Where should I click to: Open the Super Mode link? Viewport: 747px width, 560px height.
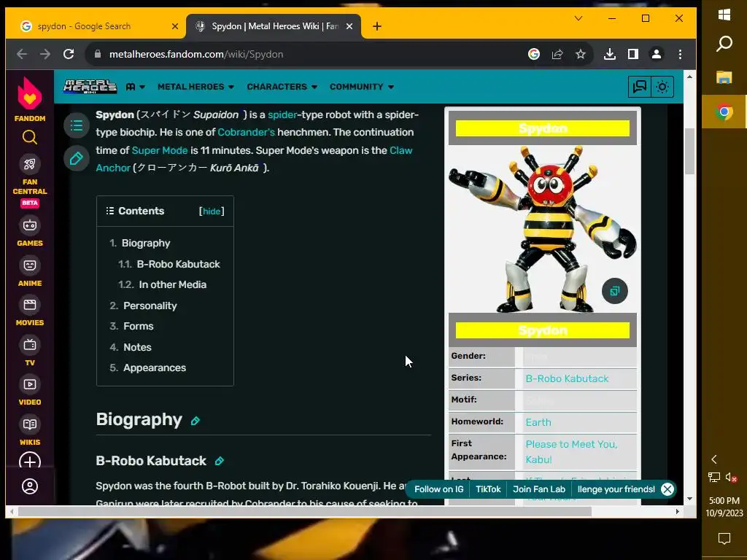click(160, 150)
